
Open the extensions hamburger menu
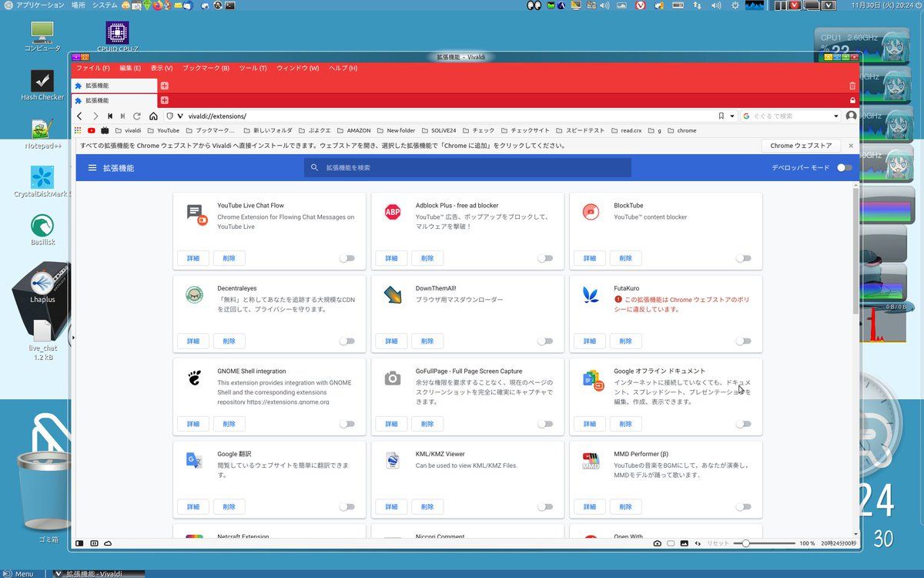click(x=92, y=167)
